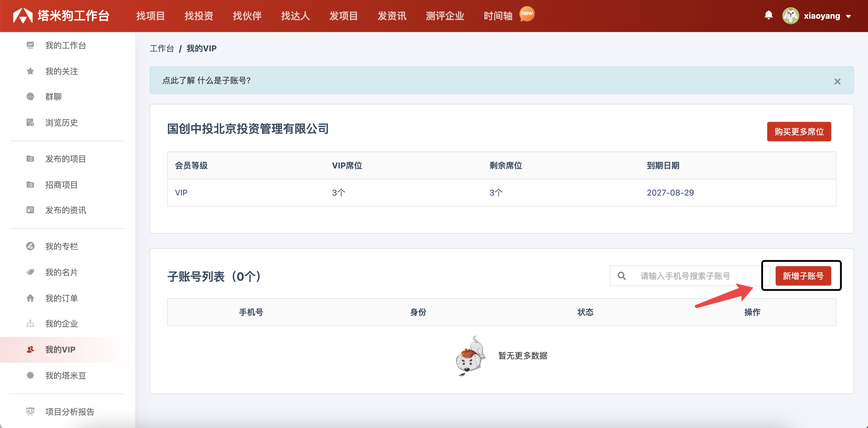Go to 招商项目 in sidebar

(62, 185)
